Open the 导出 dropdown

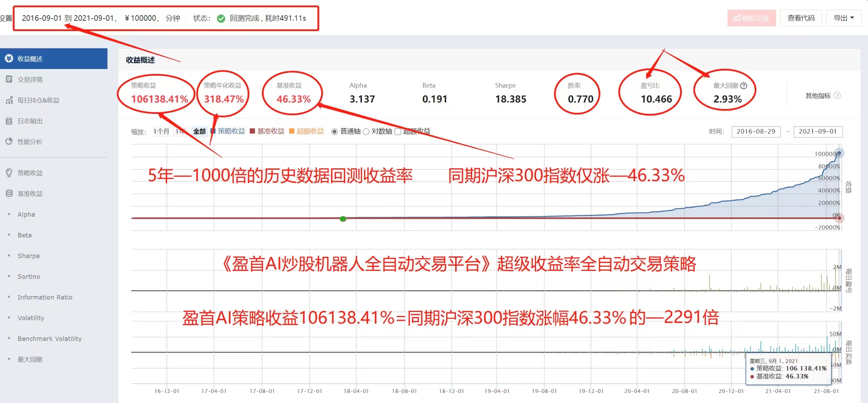coord(844,18)
